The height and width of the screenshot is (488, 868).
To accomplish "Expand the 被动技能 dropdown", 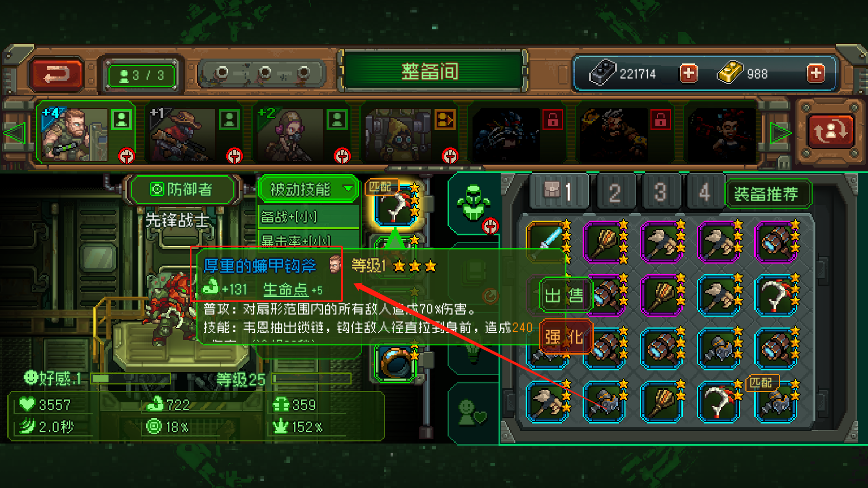I will tap(308, 189).
